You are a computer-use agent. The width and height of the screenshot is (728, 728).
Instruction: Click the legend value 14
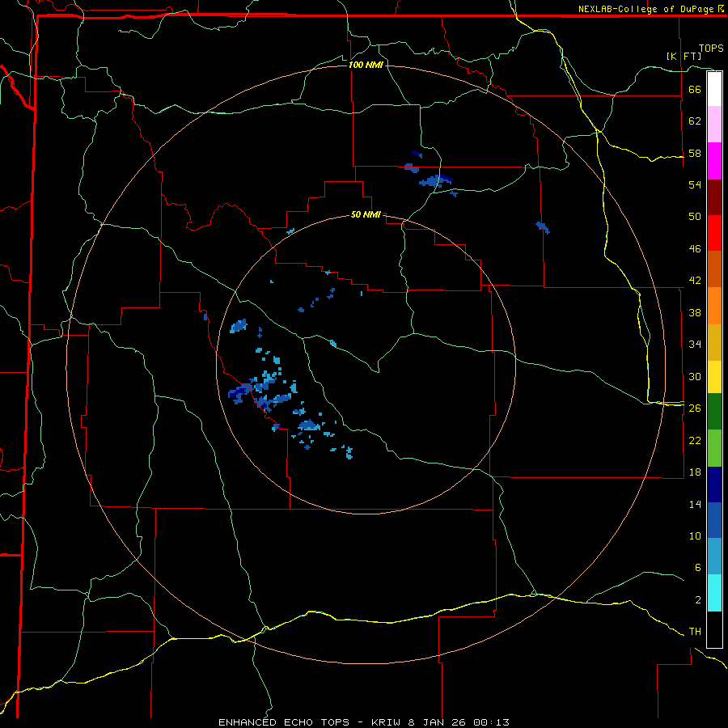coord(695,504)
